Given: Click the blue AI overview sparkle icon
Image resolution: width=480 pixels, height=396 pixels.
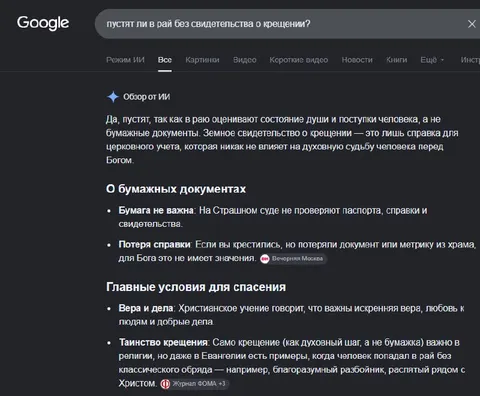Looking at the screenshot, I should 113,97.
